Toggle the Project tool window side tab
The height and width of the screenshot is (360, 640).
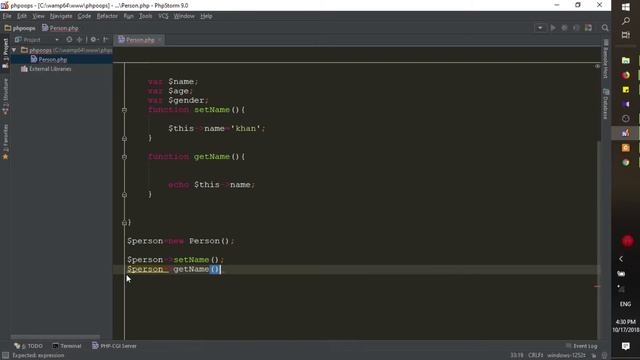tap(5, 53)
